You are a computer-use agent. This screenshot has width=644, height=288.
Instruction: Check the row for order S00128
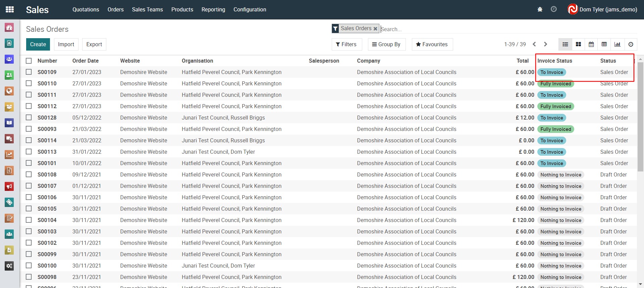pyautogui.click(x=29, y=118)
